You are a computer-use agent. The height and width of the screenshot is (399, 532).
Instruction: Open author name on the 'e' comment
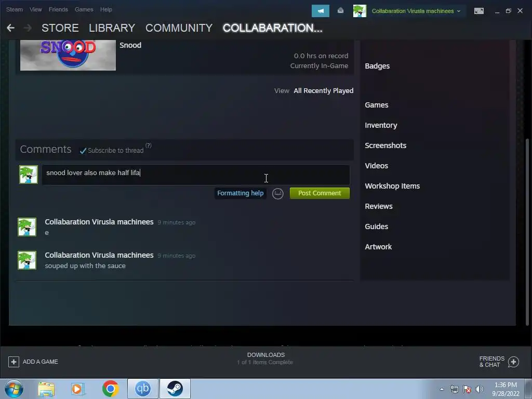pyautogui.click(x=99, y=222)
